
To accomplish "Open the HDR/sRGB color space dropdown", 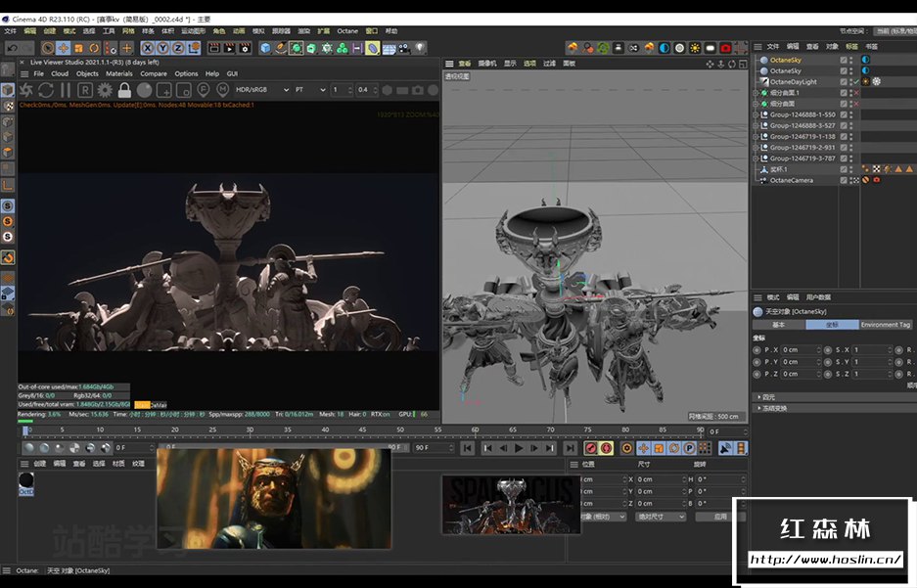I will point(261,90).
